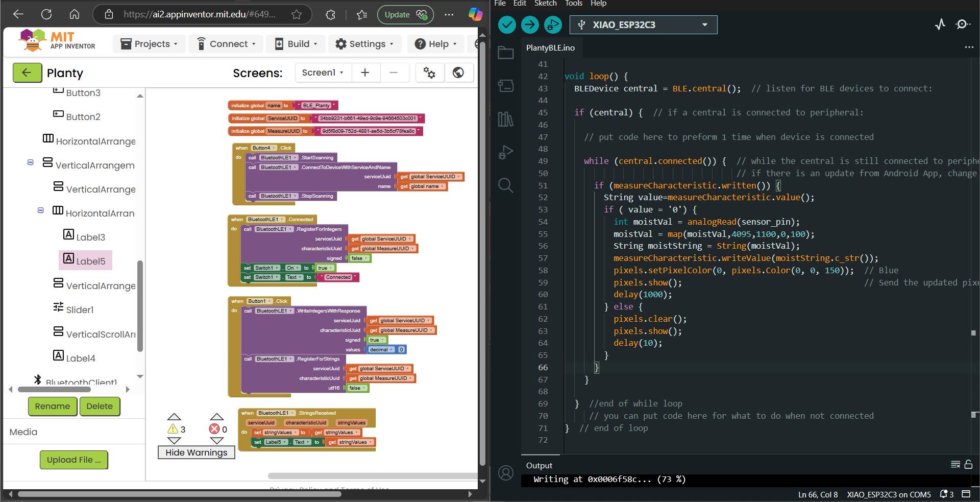This screenshot has width=980, height=502.
Task: Select the PlantyBLE.ino editor tab
Action: pyautogui.click(x=550, y=47)
